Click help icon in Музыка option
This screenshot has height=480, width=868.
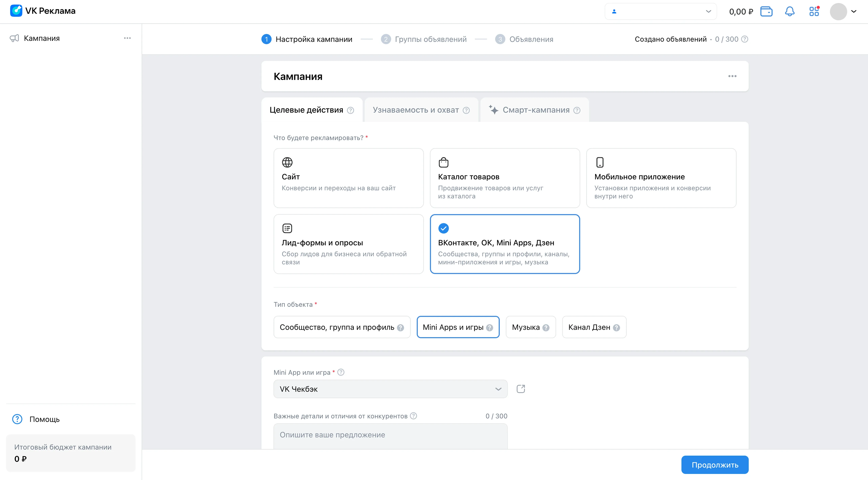click(x=546, y=327)
